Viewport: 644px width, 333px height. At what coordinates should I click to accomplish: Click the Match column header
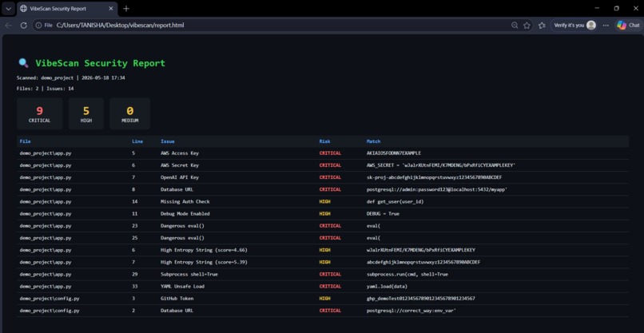point(373,141)
